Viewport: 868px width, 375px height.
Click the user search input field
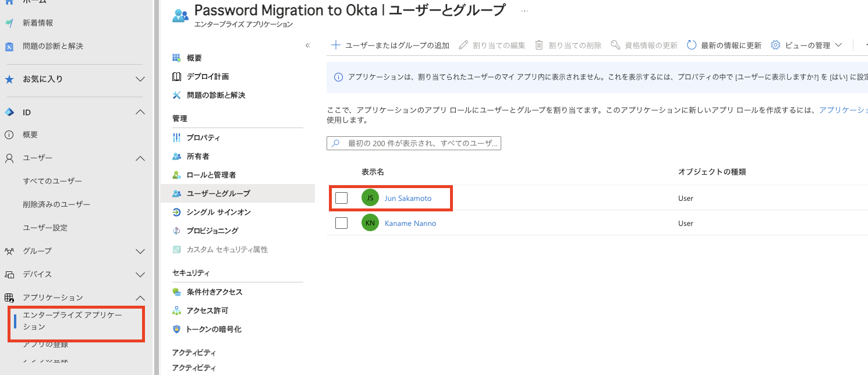419,143
